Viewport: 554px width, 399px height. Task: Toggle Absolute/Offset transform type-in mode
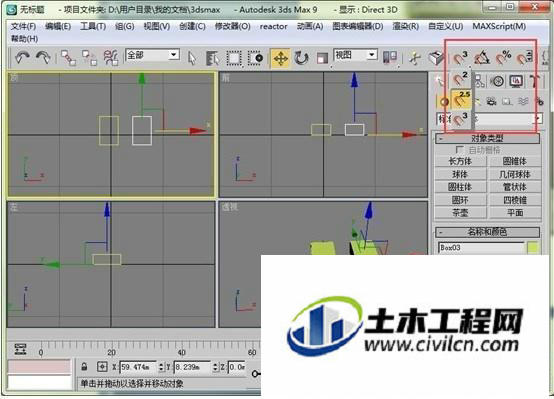point(102,367)
